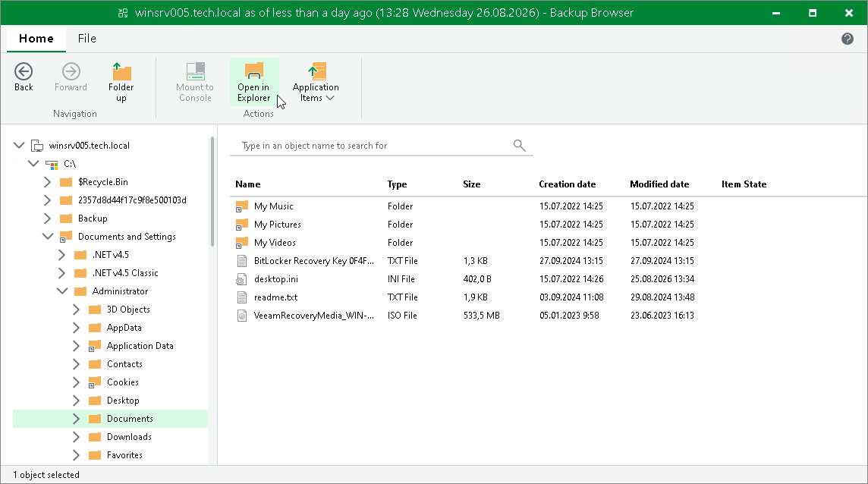This screenshot has width=868, height=484.
Task: Click Open in Explorer icon
Action: tap(253, 71)
